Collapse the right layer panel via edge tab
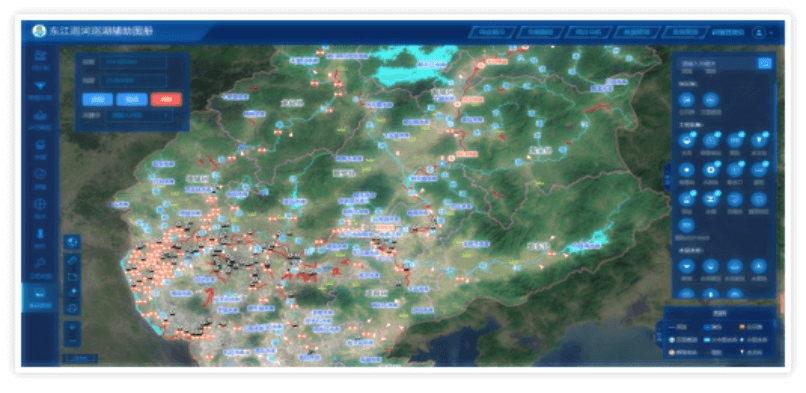Image resolution: width=806 pixels, height=393 pixels. 668,178
